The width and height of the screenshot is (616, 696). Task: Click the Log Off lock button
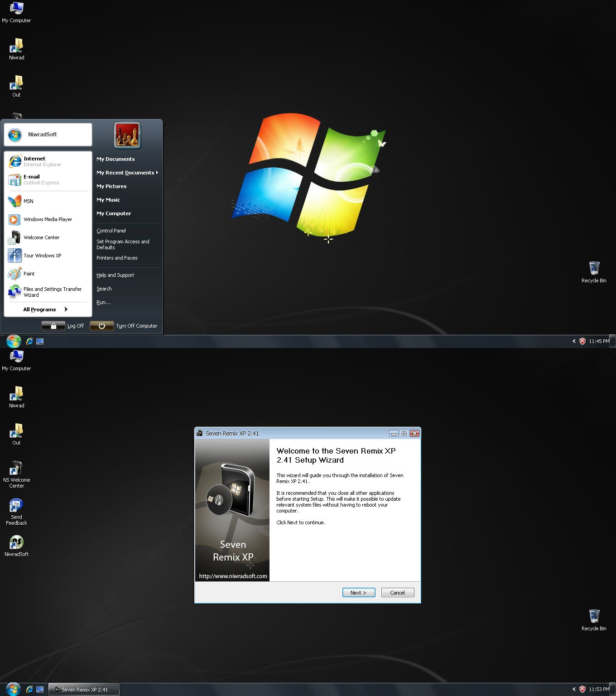point(53,326)
